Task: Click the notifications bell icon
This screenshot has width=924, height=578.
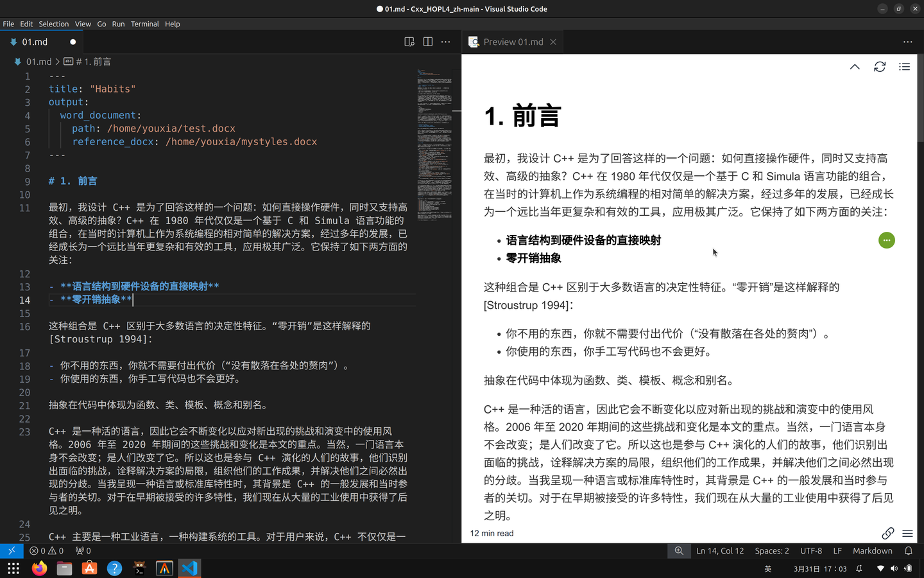Action: point(909,550)
